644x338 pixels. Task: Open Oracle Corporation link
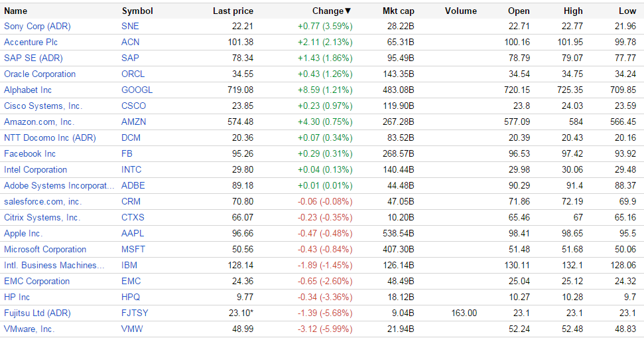(x=40, y=74)
